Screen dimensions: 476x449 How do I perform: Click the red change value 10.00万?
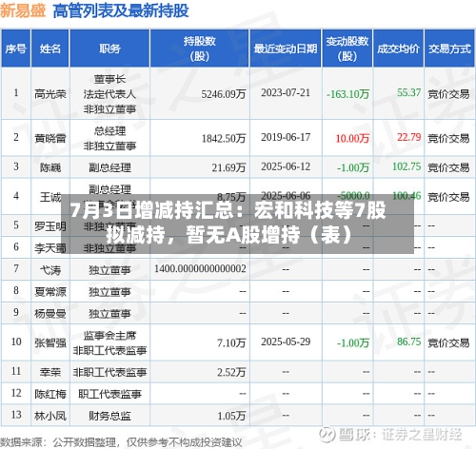pos(352,138)
